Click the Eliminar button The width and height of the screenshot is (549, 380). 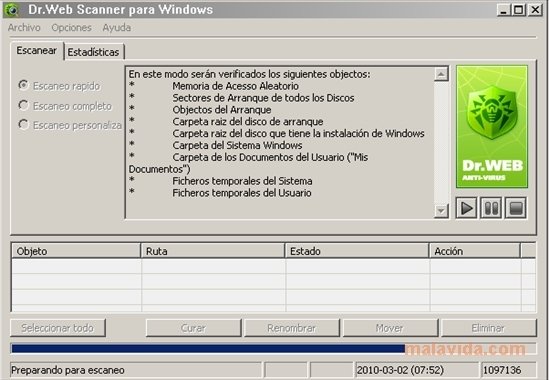point(488,328)
